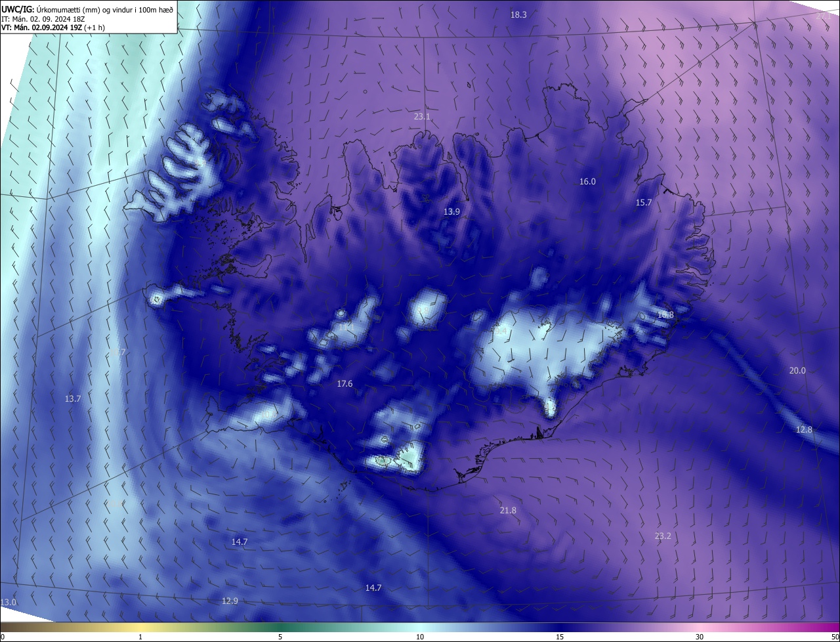
Task: Click the 17.6 value label on the map
Action: (x=345, y=383)
